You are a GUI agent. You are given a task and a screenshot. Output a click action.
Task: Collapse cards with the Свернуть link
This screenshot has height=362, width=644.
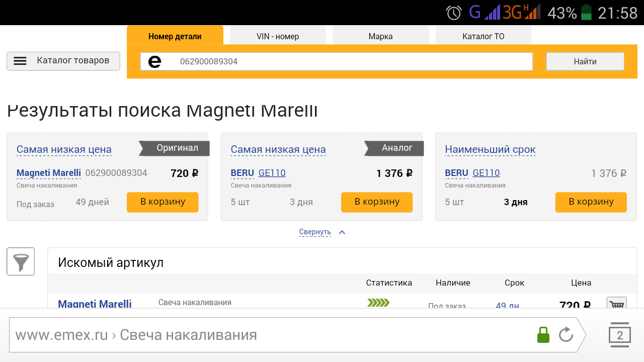(315, 232)
